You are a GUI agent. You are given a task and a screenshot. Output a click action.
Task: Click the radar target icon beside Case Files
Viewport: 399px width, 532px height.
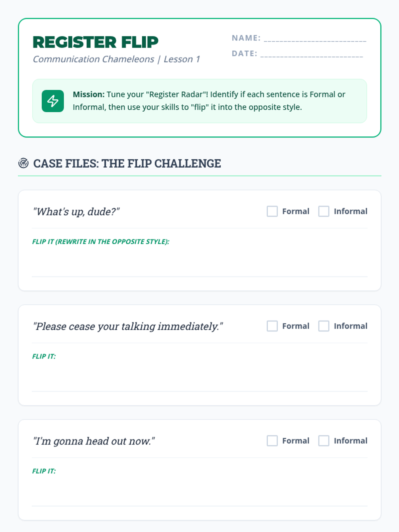click(x=23, y=163)
